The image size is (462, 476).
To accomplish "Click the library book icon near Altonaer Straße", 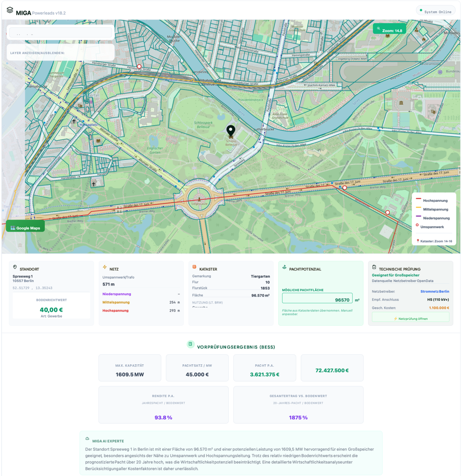I will click(x=98, y=141).
